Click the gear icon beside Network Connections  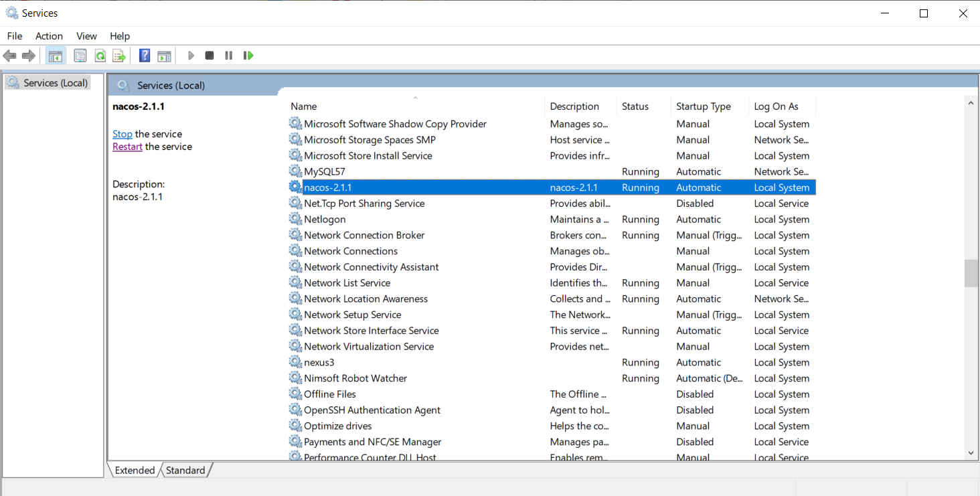[x=295, y=251]
